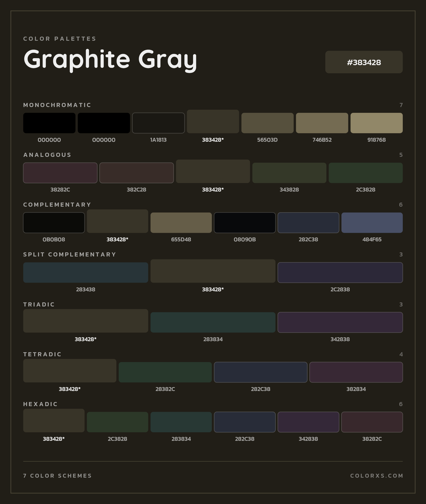Click the TETRADIC section heading
The width and height of the screenshot is (426, 504).
[x=42, y=354]
